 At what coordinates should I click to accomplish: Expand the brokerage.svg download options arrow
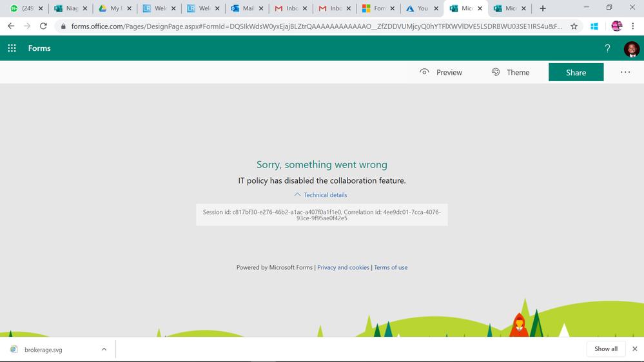click(x=104, y=349)
